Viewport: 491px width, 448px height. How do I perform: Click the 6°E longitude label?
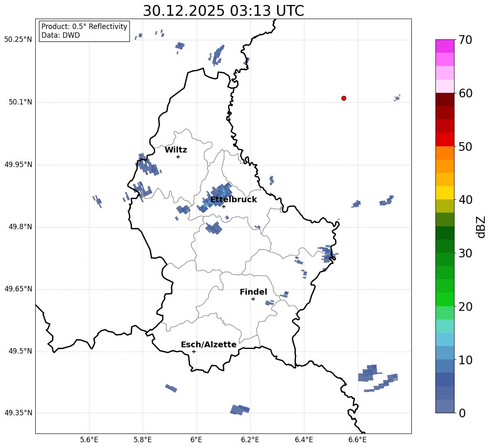coord(196,440)
